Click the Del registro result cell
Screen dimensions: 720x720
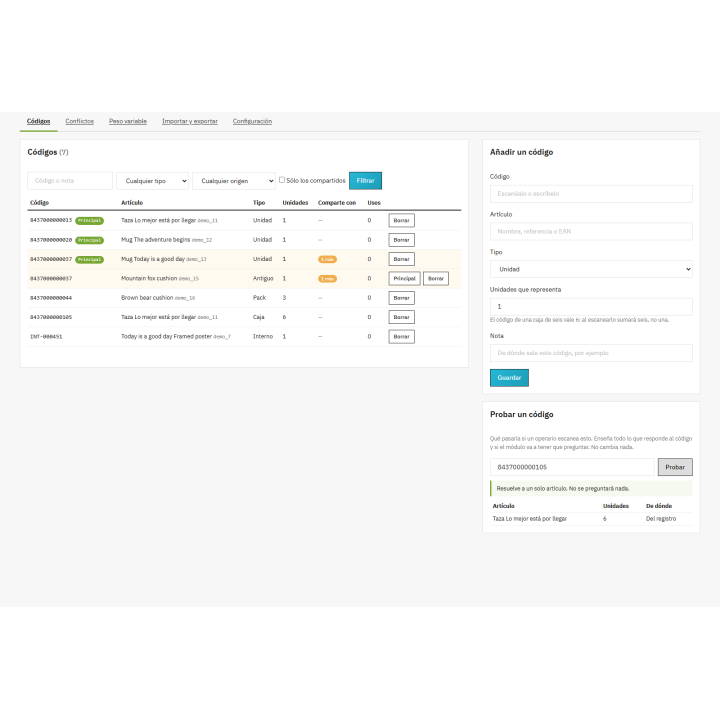(661, 518)
